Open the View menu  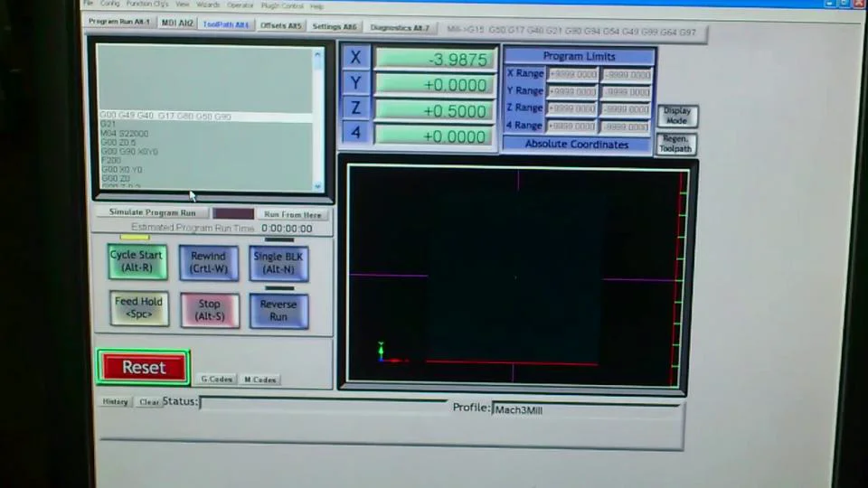click(182, 4)
